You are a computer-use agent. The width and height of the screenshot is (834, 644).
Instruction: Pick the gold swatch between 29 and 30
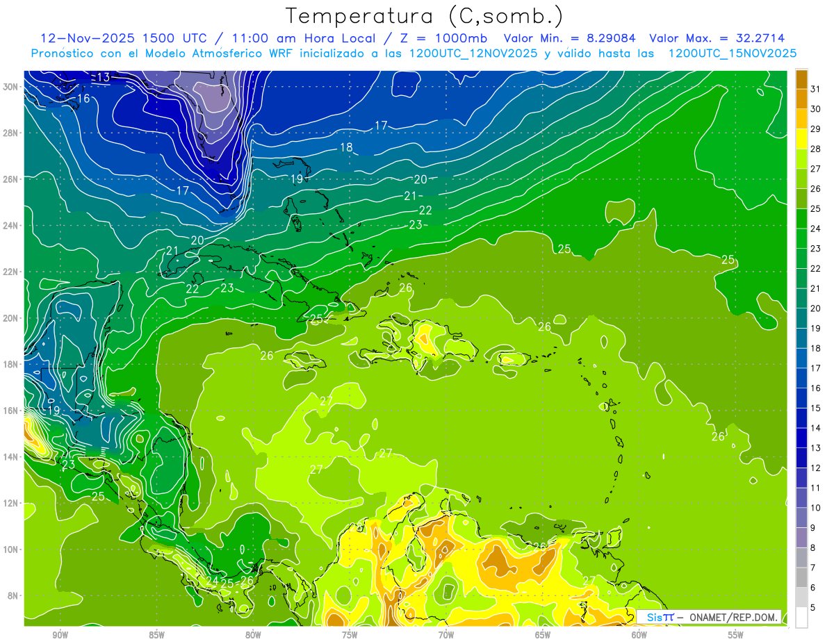click(801, 119)
